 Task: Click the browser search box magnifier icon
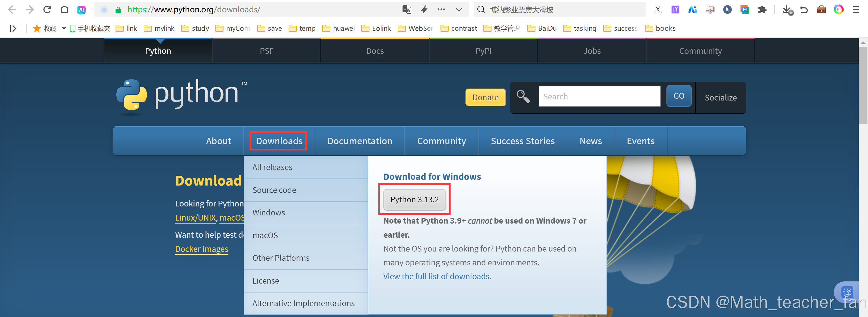pos(481,10)
